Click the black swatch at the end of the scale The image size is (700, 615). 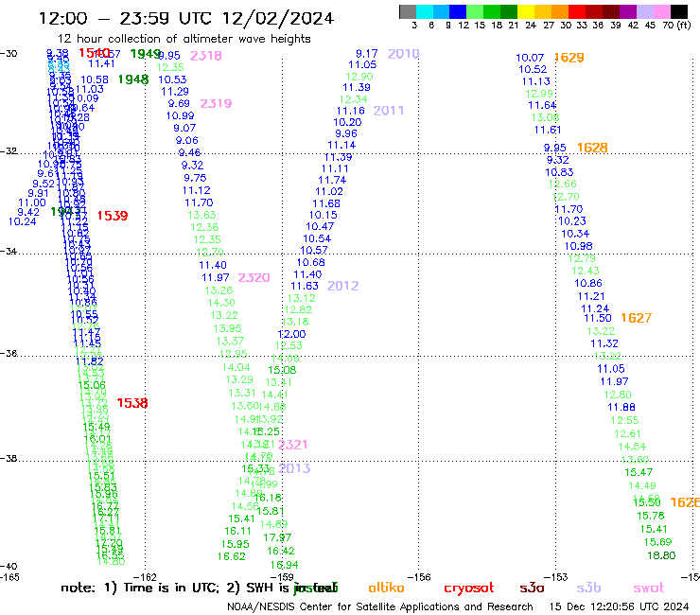679,11
